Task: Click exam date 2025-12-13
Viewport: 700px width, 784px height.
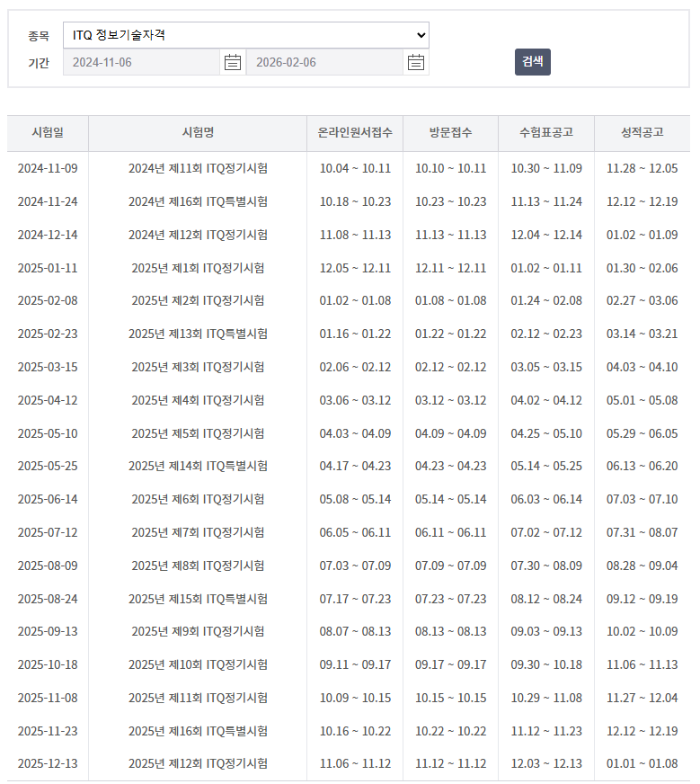Action: 48,763
